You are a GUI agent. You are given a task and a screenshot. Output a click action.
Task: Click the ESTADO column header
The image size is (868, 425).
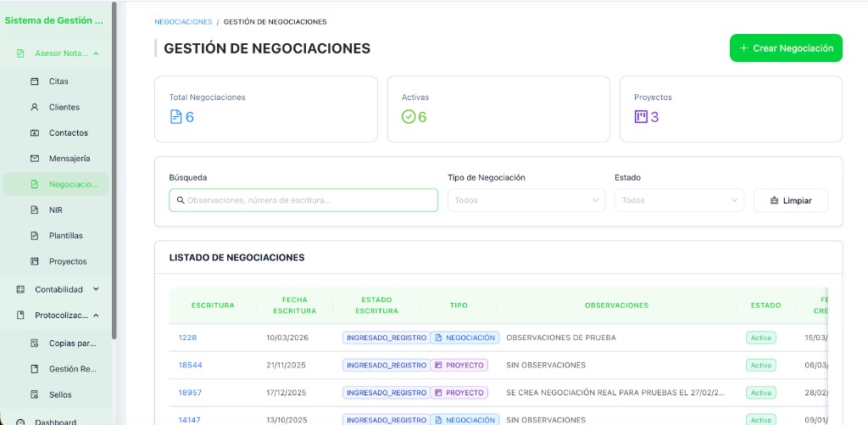click(x=766, y=305)
